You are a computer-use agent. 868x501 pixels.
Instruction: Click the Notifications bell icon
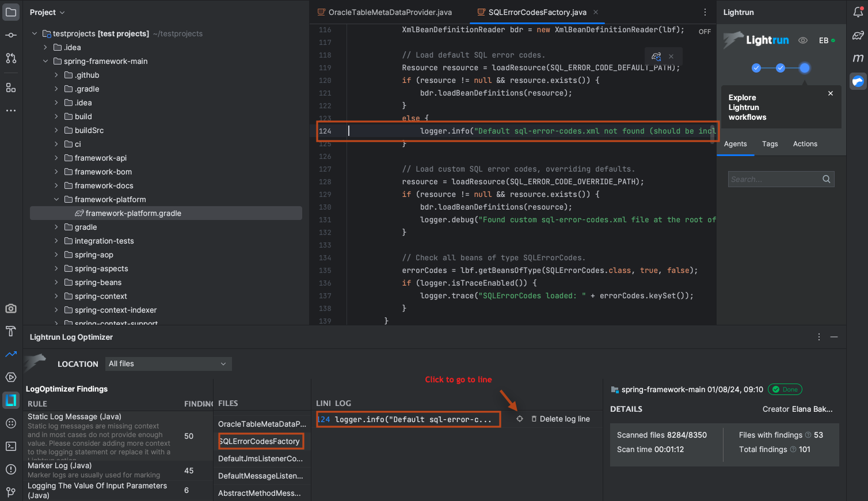coord(858,12)
